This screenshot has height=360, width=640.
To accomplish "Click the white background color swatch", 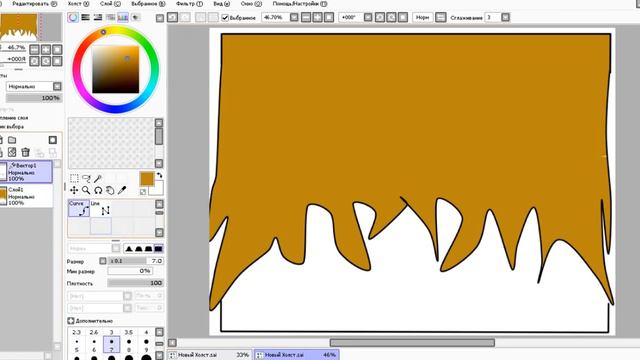I will (x=157, y=188).
